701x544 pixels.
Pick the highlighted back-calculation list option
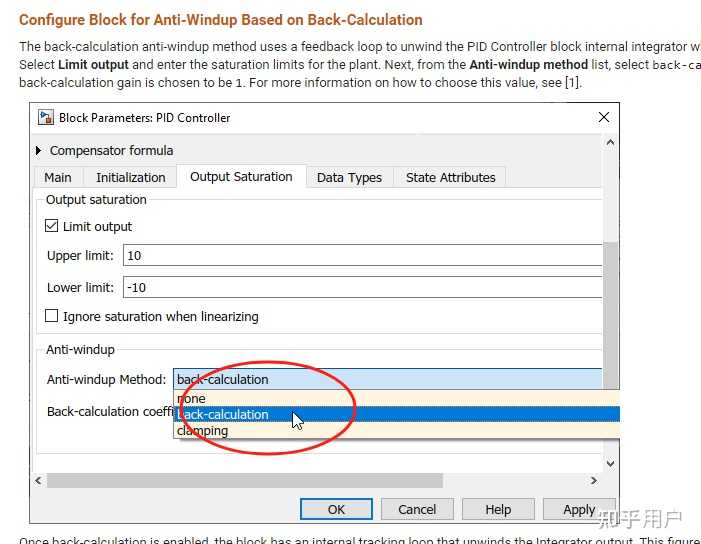[x=396, y=414]
